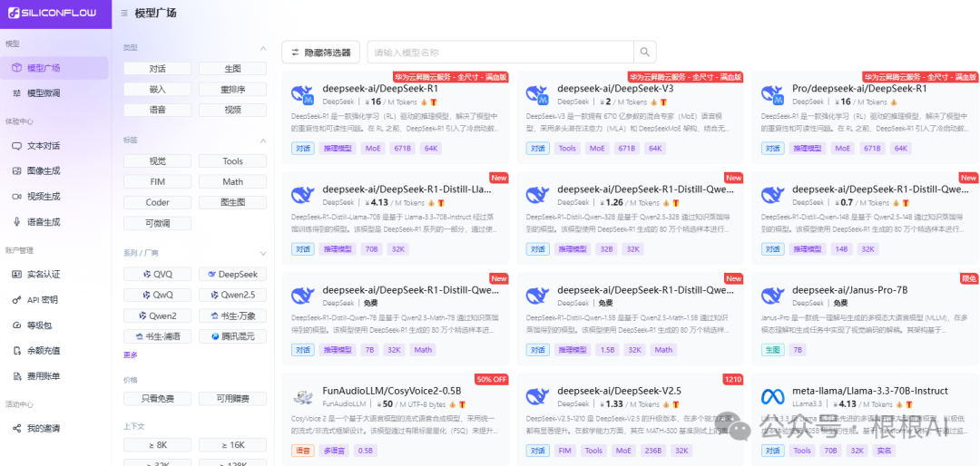Show more vendors via 更多 link

click(130, 354)
